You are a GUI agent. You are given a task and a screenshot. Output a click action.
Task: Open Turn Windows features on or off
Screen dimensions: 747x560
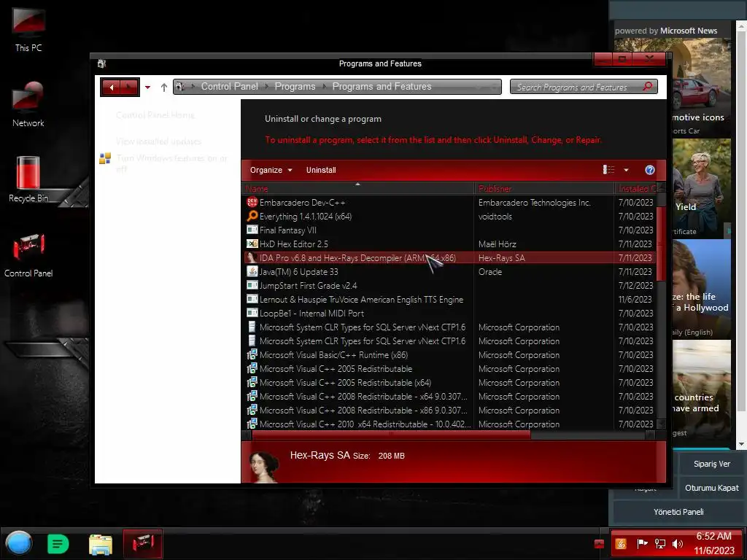click(172, 163)
